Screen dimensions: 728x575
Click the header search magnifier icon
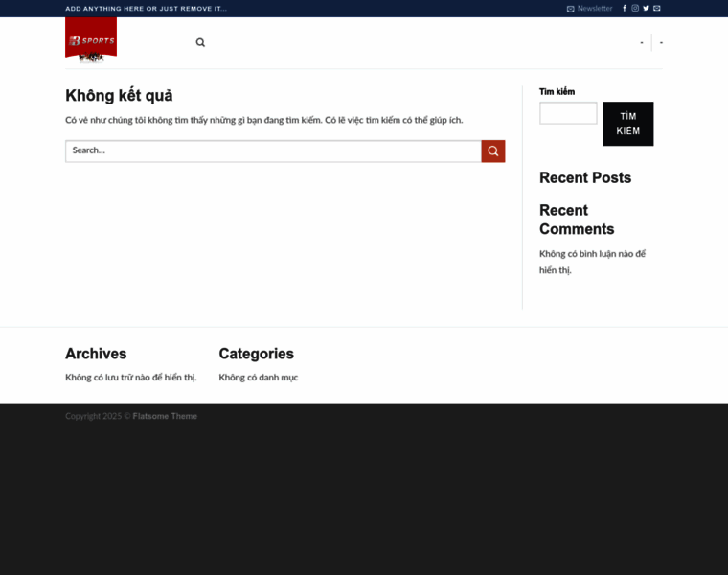coord(200,42)
